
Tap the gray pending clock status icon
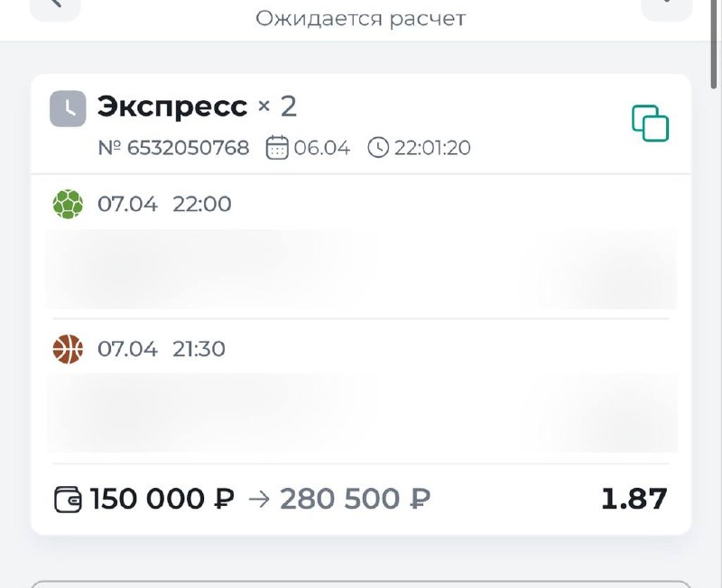point(68,108)
